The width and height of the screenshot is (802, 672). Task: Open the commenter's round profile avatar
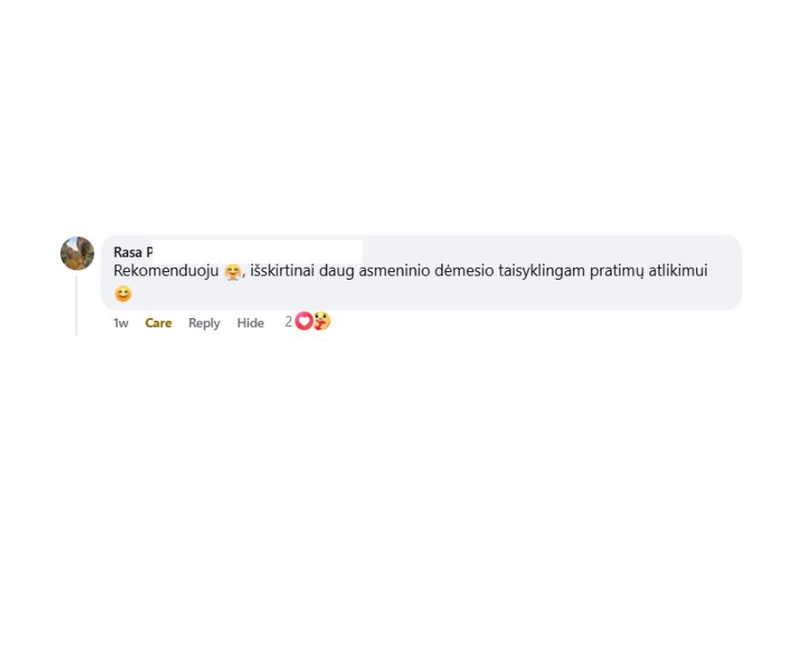pyautogui.click(x=78, y=253)
